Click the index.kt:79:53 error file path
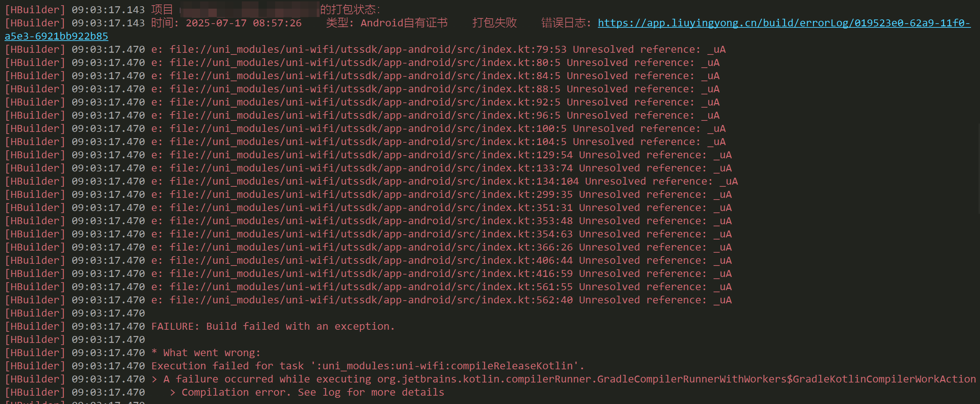The image size is (980, 404). click(368, 49)
